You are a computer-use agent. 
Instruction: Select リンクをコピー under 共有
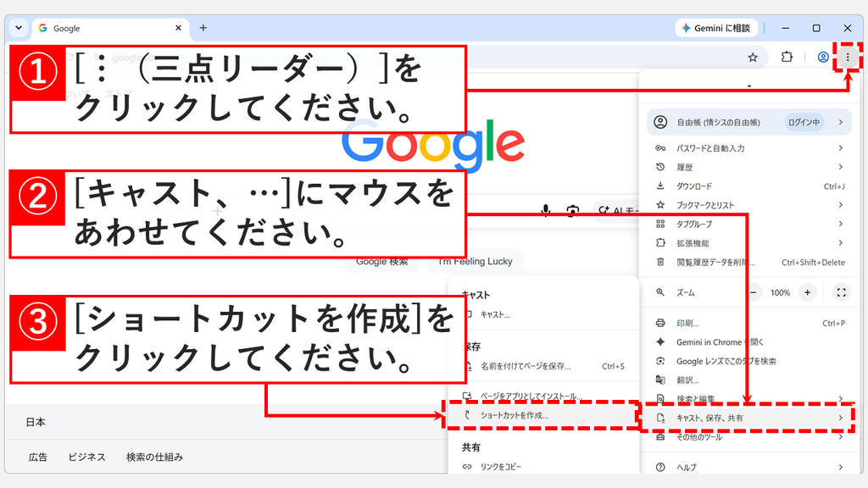click(544, 467)
